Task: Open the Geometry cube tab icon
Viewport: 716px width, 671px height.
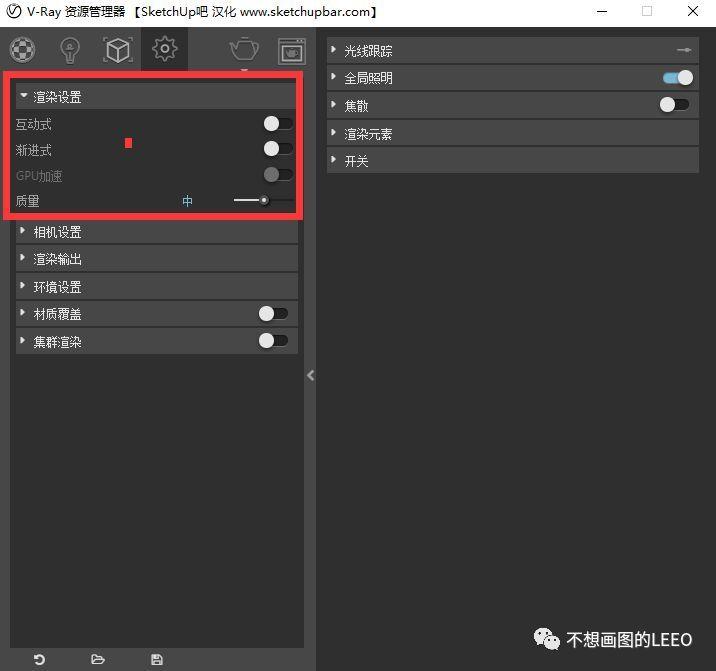Action: 117,50
